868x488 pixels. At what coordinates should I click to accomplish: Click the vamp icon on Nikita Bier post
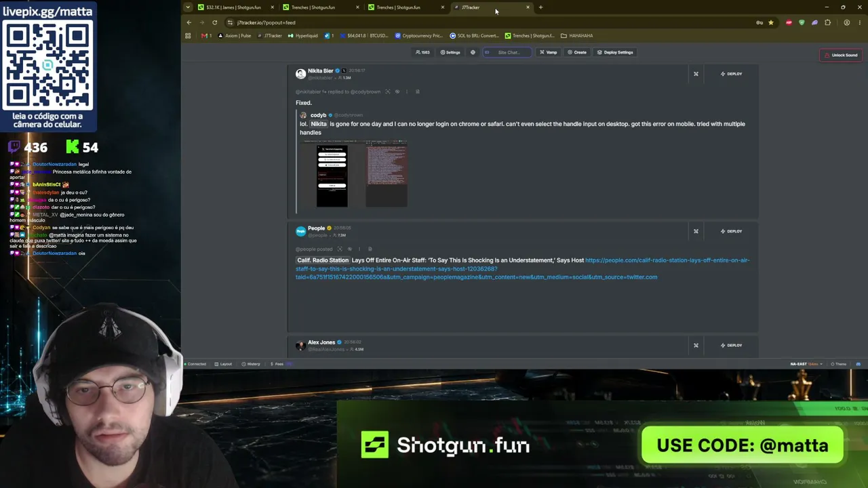696,74
